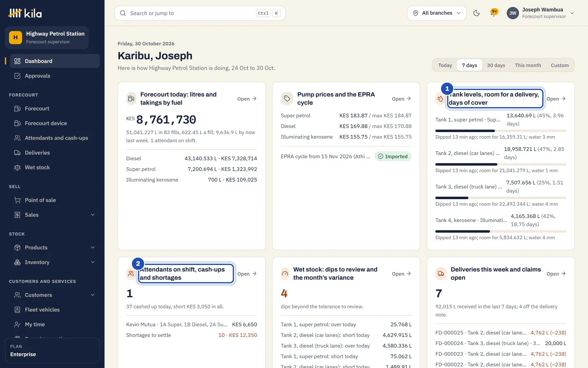Click the pump icon on Forecourt today card

point(131,99)
